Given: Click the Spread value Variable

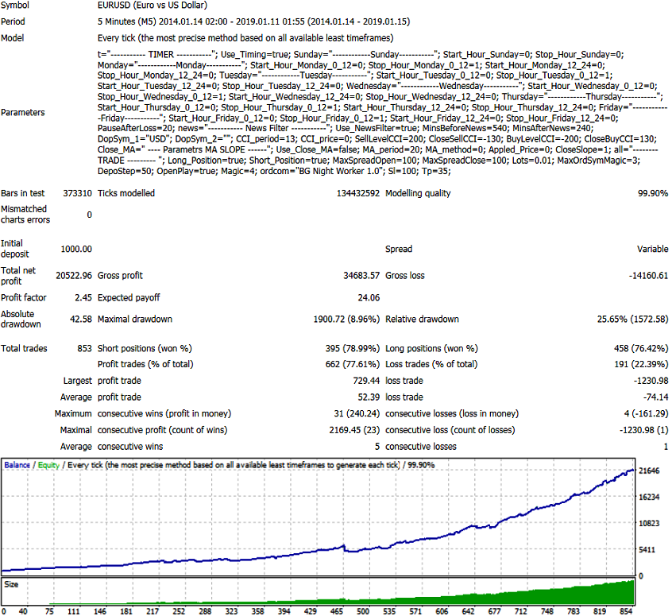Looking at the screenshot, I should tap(652, 249).
